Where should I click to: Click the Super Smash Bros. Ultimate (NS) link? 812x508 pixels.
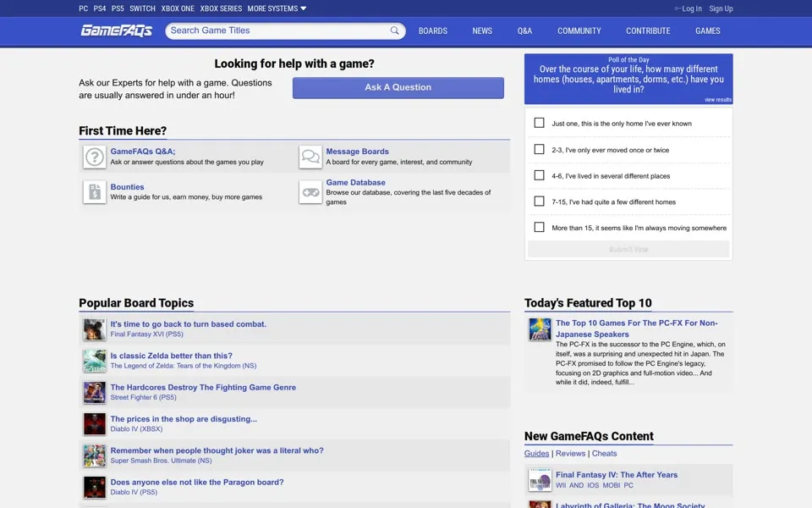click(161, 461)
